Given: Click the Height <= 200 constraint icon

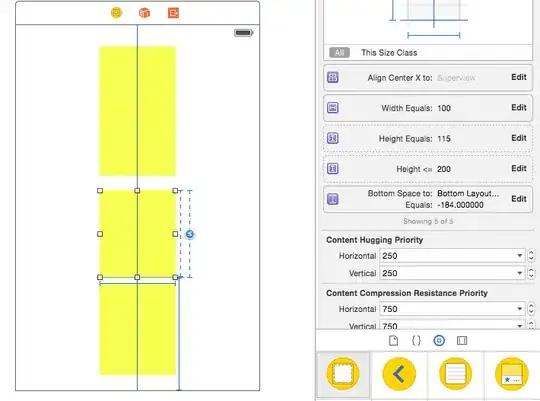Looking at the screenshot, I should click(333, 168).
